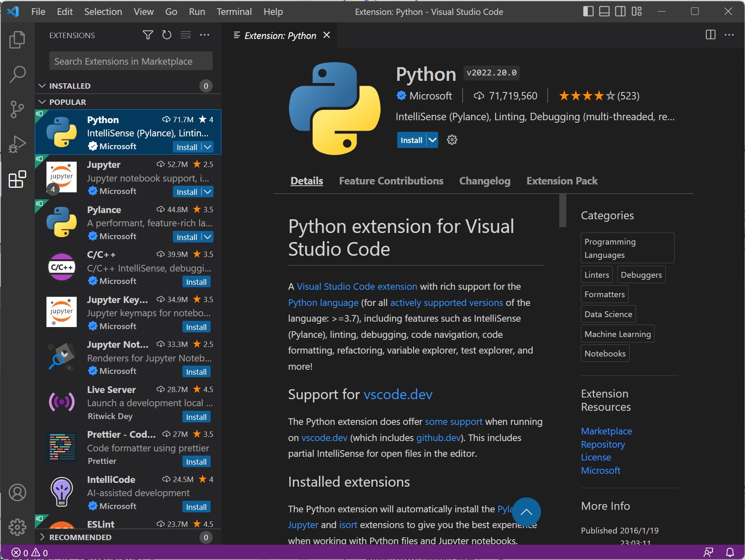Open Install dropdown on Python details page
The width and height of the screenshot is (745, 560).
point(432,140)
